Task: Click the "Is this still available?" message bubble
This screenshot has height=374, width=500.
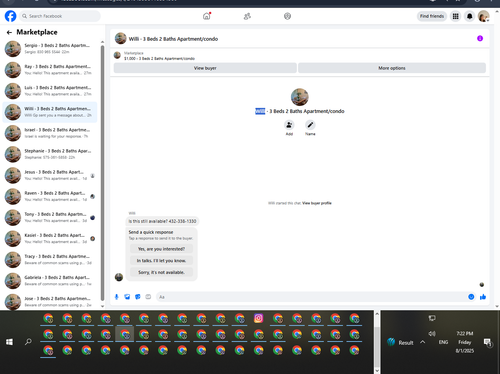Action: [162, 221]
